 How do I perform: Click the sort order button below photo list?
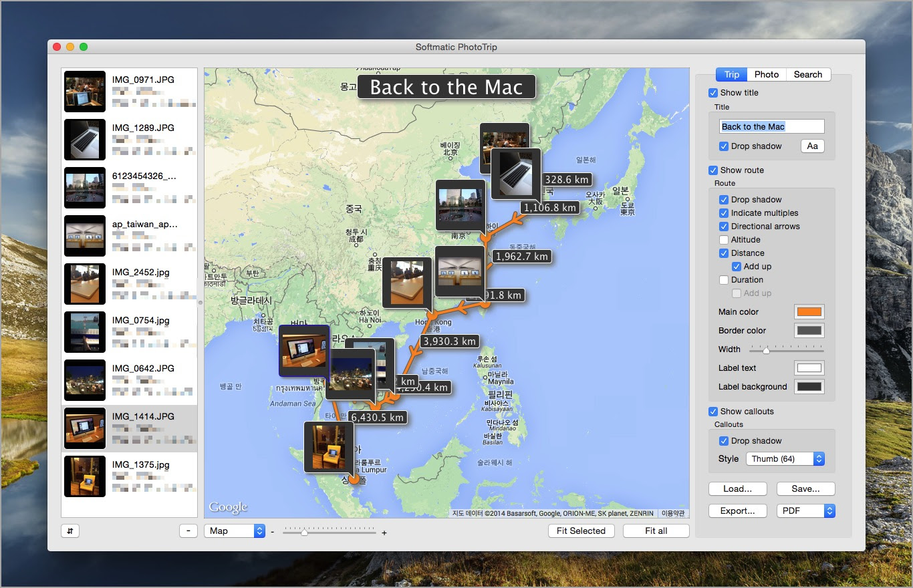tap(70, 531)
